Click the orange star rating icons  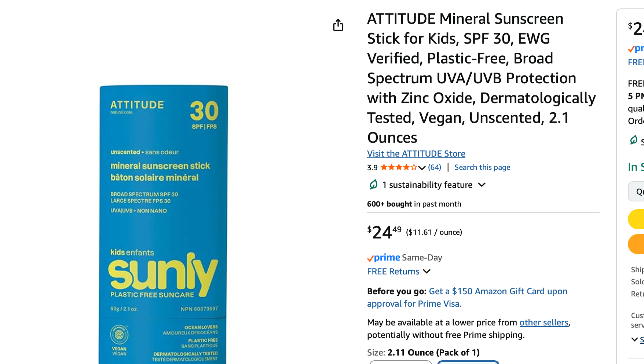(x=399, y=167)
